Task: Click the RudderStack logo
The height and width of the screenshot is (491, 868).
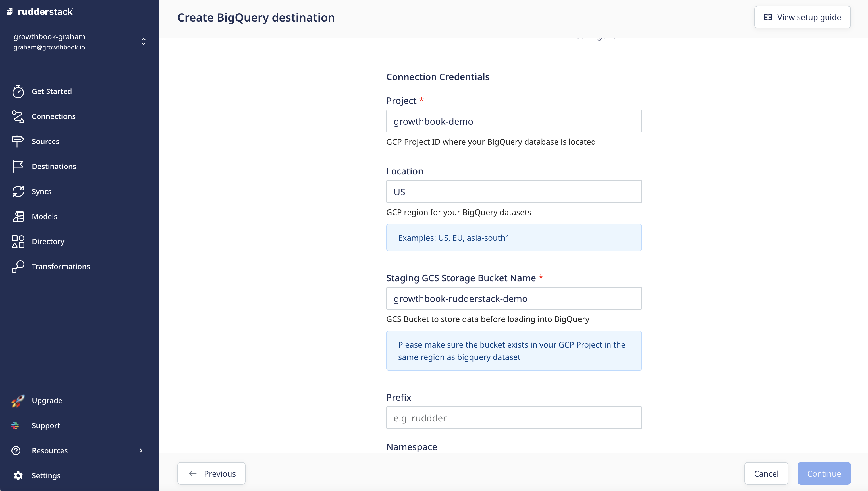Action: (40, 12)
